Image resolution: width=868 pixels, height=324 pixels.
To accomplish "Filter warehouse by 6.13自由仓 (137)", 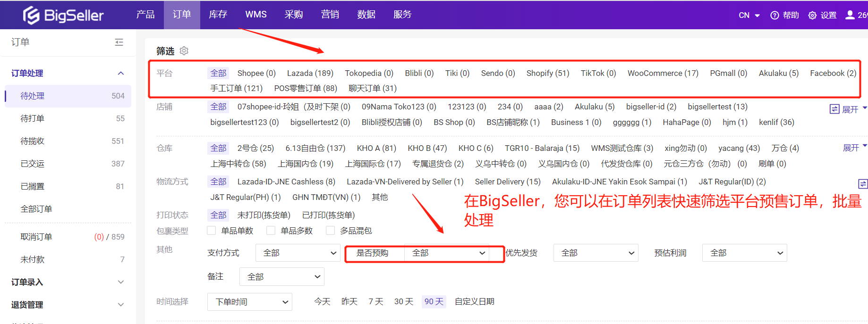I will click(315, 148).
